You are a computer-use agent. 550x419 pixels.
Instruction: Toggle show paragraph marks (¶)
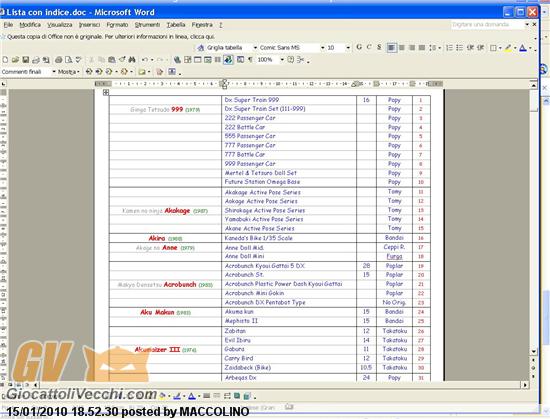click(250, 60)
